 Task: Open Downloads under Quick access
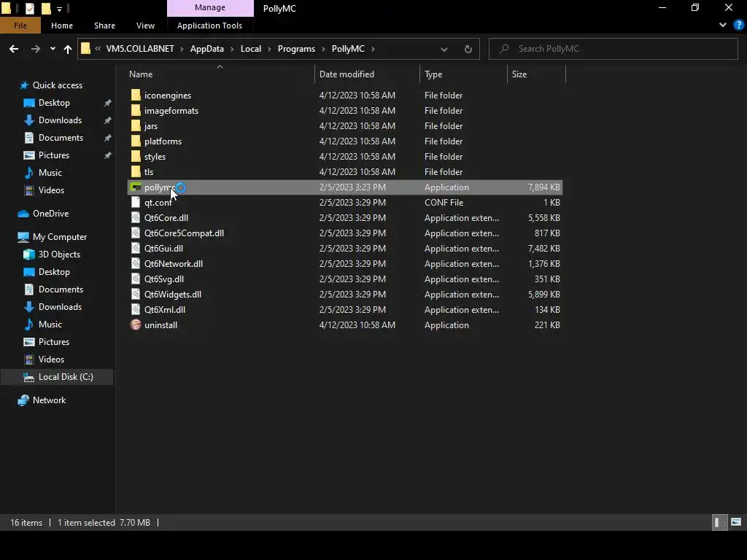(x=60, y=120)
